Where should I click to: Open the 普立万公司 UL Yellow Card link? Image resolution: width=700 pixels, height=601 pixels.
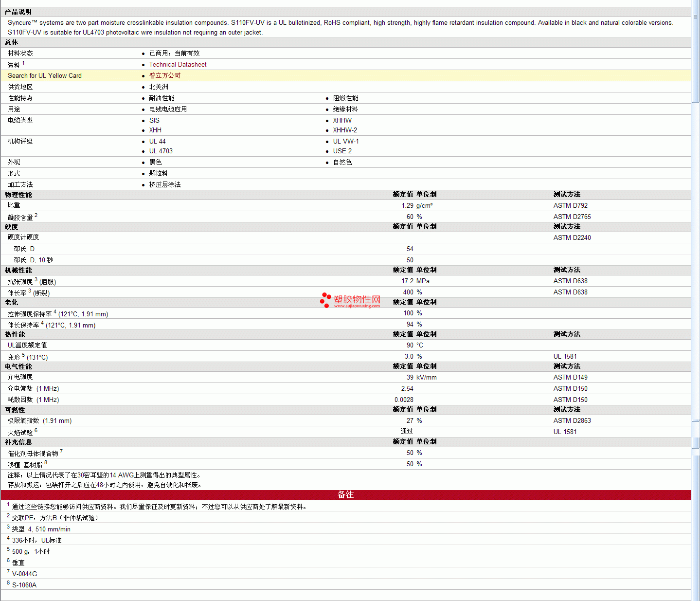165,75
